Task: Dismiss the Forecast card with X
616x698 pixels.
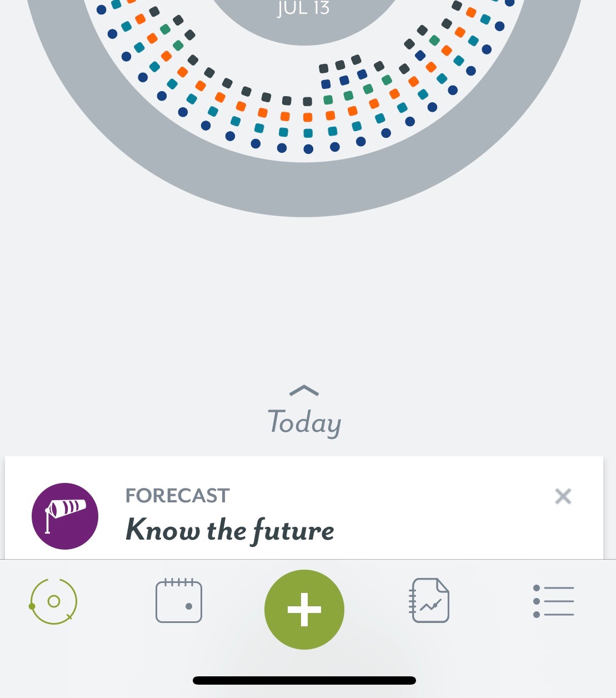Action: tap(563, 496)
